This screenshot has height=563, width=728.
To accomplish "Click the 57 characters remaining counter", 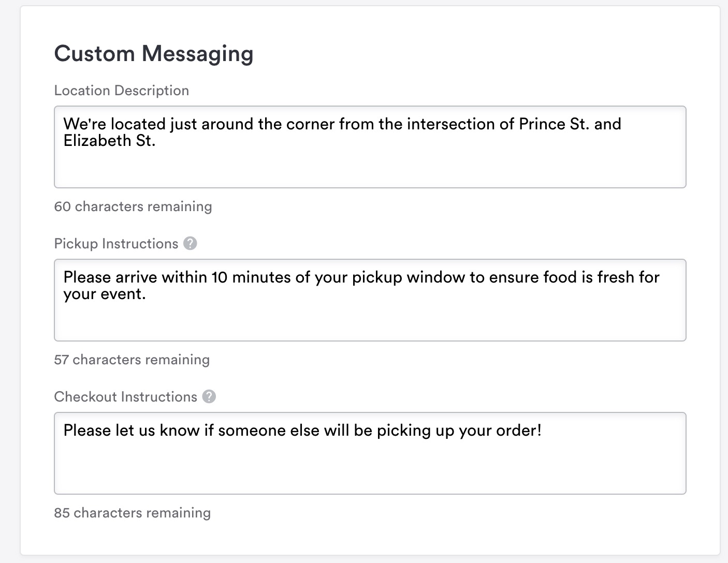I will [x=132, y=360].
